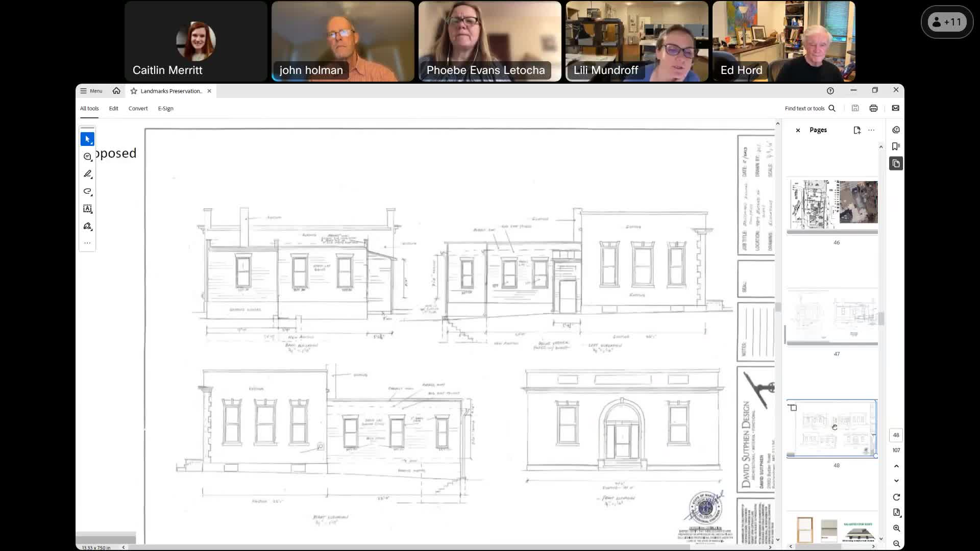Open the Convert tab
980x551 pixels.
(138, 108)
